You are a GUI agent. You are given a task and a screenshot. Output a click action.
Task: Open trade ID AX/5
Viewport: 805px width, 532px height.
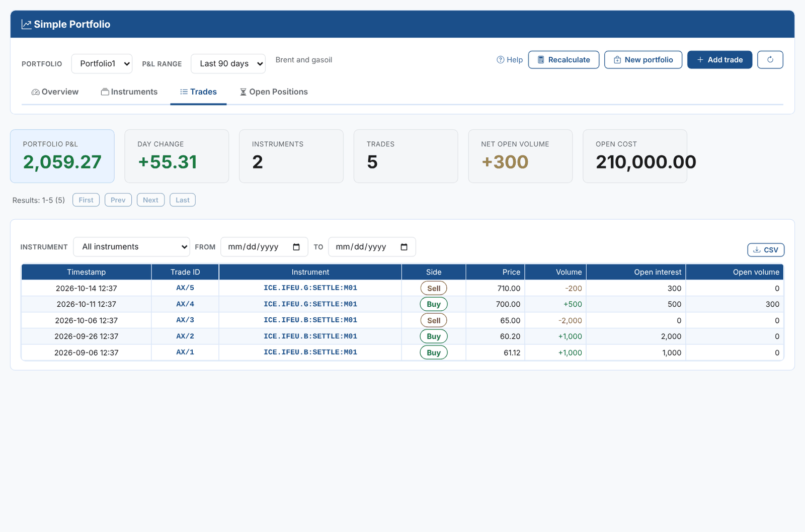[x=185, y=288]
